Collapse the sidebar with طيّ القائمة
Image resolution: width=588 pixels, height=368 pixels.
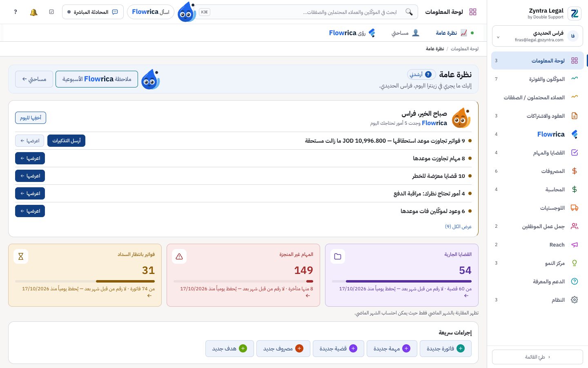537,357
